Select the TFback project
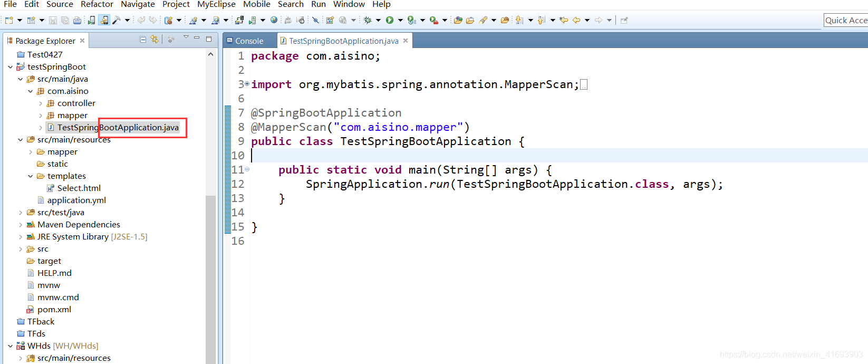The width and height of the screenshot is (868, 364). click(x=41, y=321)
